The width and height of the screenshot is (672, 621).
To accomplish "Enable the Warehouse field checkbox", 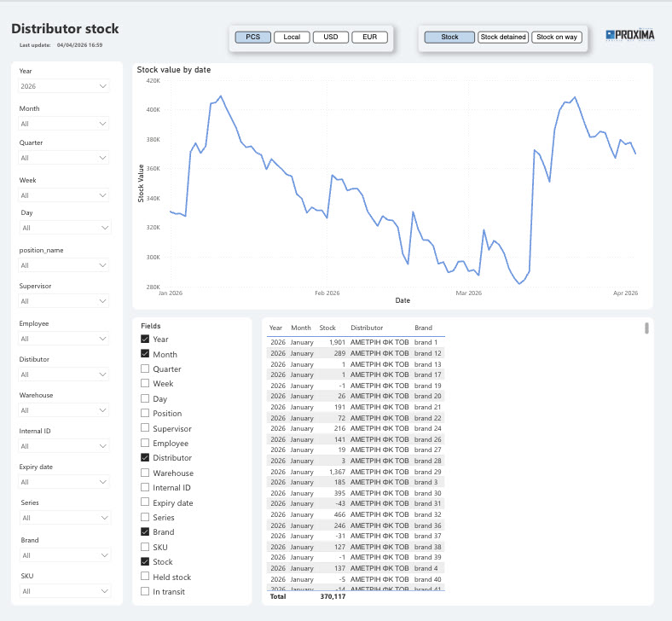I will click(145, 473).
